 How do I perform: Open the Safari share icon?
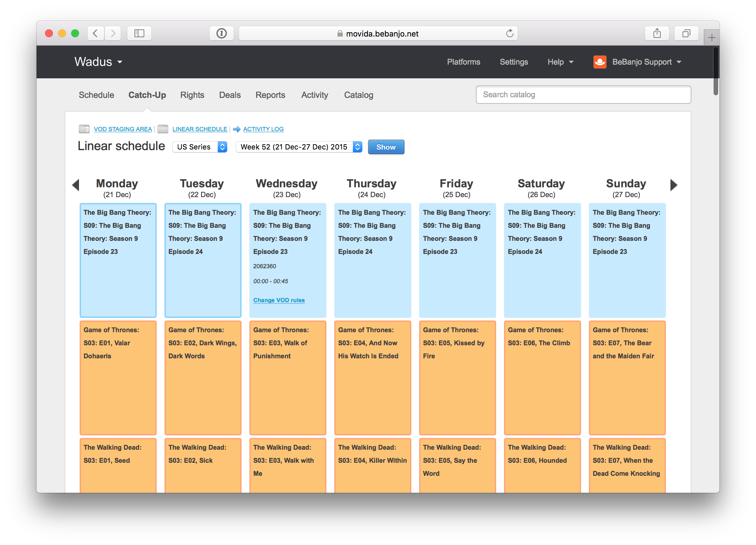click(x=657, y=33)
